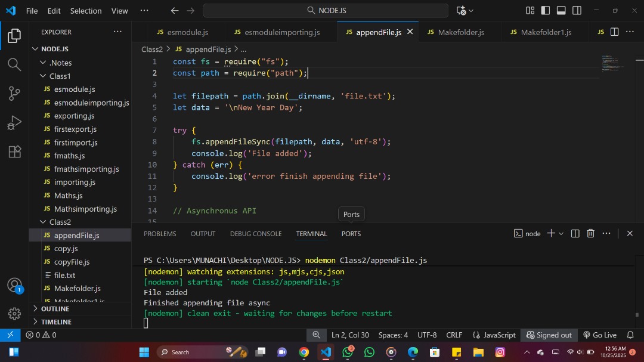Open editor More Actions menu

click(x=630, y=32)
